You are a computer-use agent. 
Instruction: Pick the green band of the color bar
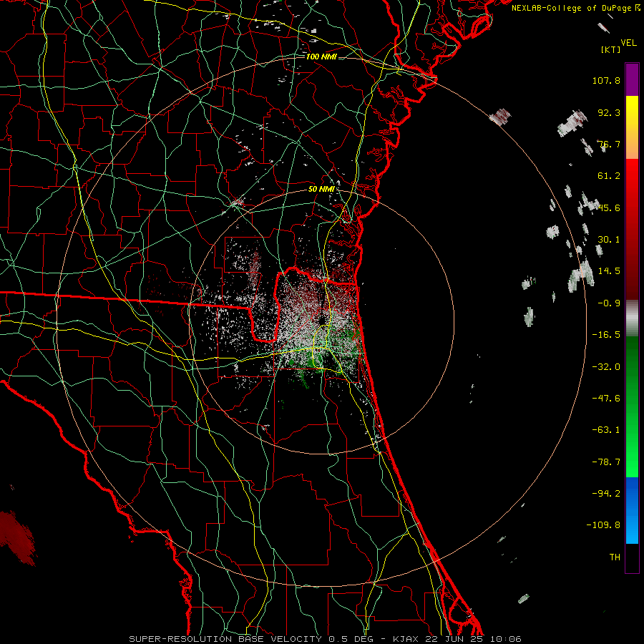[x=632, y=406]
